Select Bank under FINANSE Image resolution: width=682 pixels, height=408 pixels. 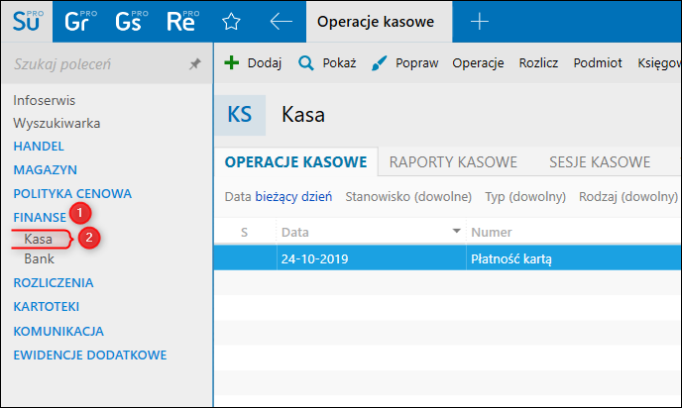click(x=39, y=259)
